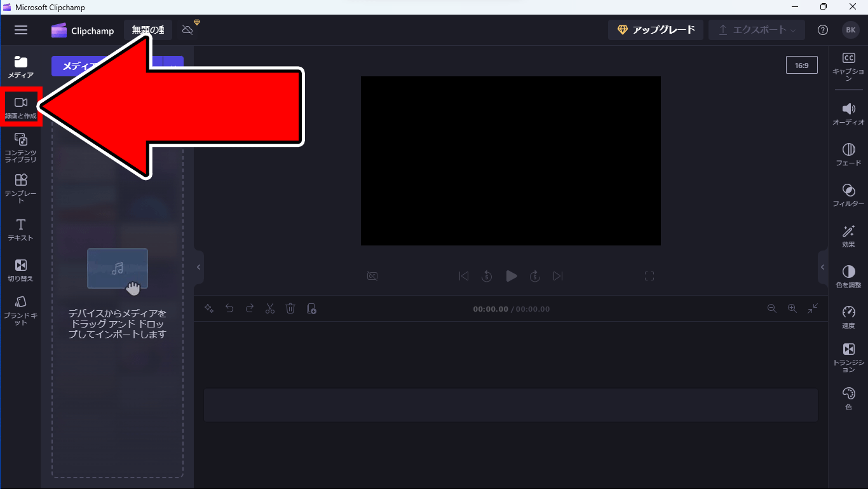Zoom in on the timeline
The image size is (868, 489).
(x=792, y=308)
